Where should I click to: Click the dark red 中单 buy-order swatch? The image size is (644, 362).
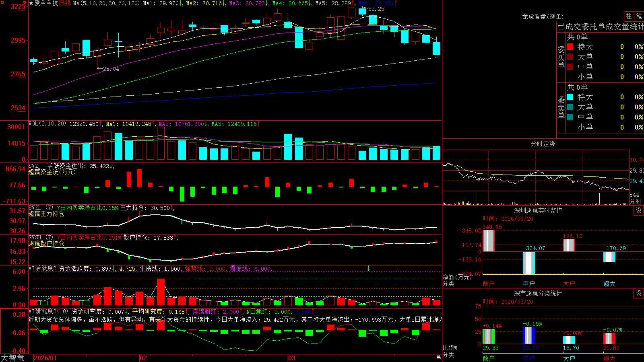[570, 67]
